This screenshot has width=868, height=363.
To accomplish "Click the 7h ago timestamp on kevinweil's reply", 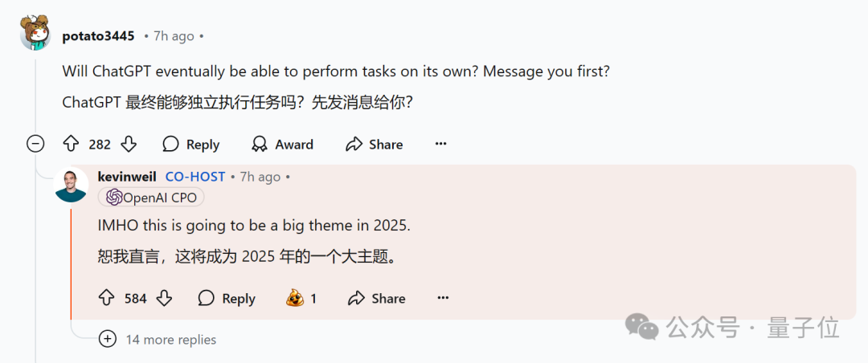I will 260,177.
